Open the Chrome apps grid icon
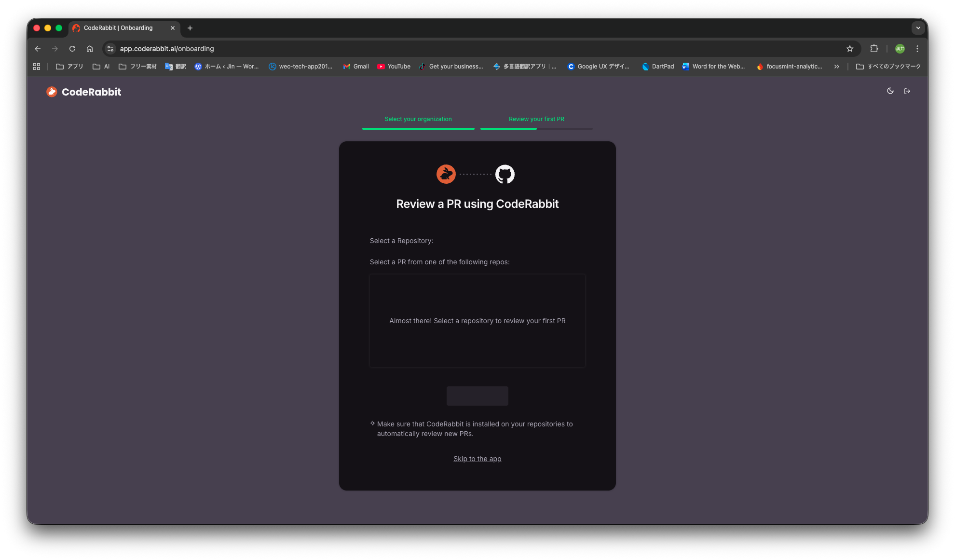The width and height of the screenshot is (955, 560). 37,67
